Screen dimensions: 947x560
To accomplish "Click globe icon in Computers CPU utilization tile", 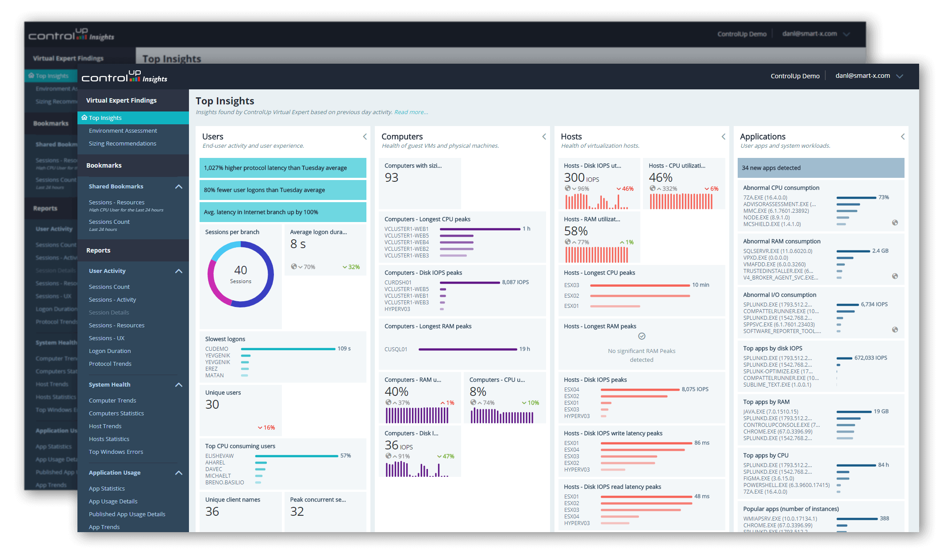I will [x=473, y=403].
